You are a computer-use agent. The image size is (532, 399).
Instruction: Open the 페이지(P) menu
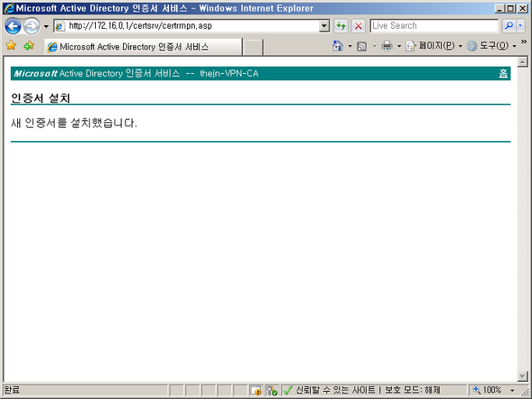click(x=434, y=46)
